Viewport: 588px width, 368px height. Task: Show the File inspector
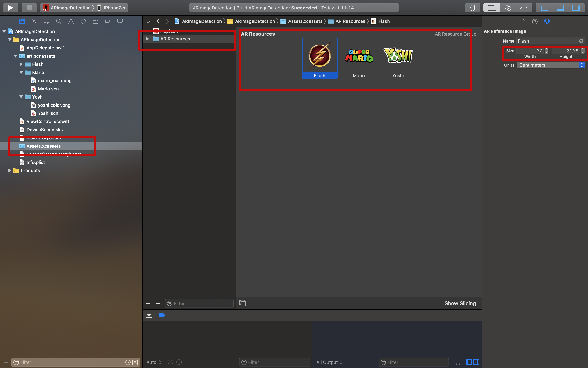[x=523, y=21]
